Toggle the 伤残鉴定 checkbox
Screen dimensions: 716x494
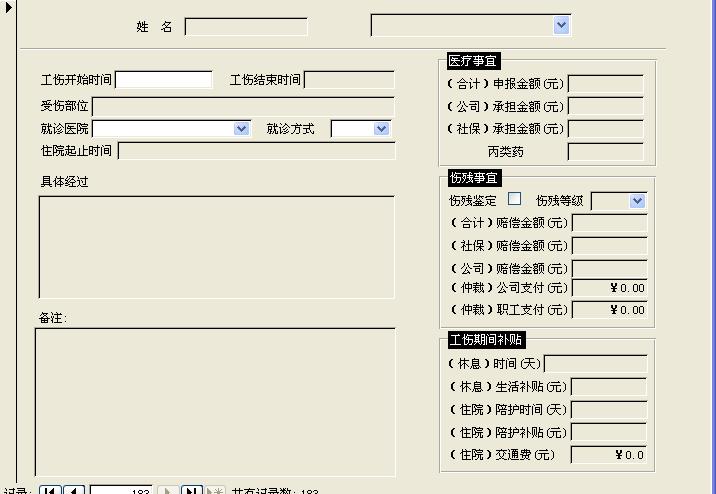click(x=515, y=199)
